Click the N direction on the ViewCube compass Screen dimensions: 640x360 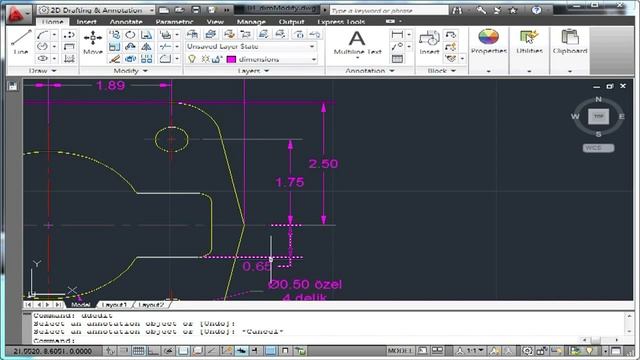[598, 99]
